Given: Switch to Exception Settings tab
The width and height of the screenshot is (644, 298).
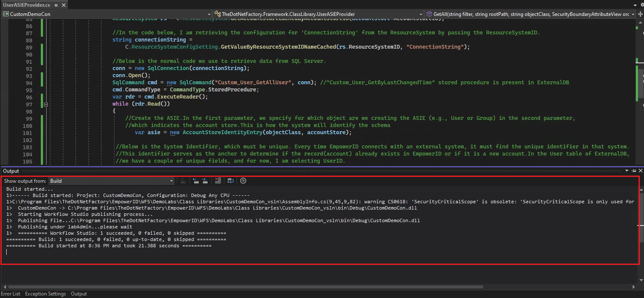Looking at the screenshot, I should tap(45, 294).
